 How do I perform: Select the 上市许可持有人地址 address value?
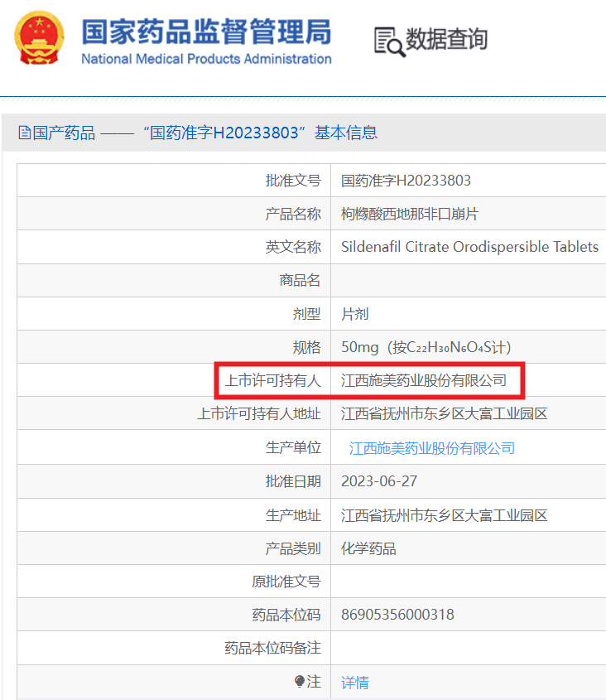click(x=444, y=413)
